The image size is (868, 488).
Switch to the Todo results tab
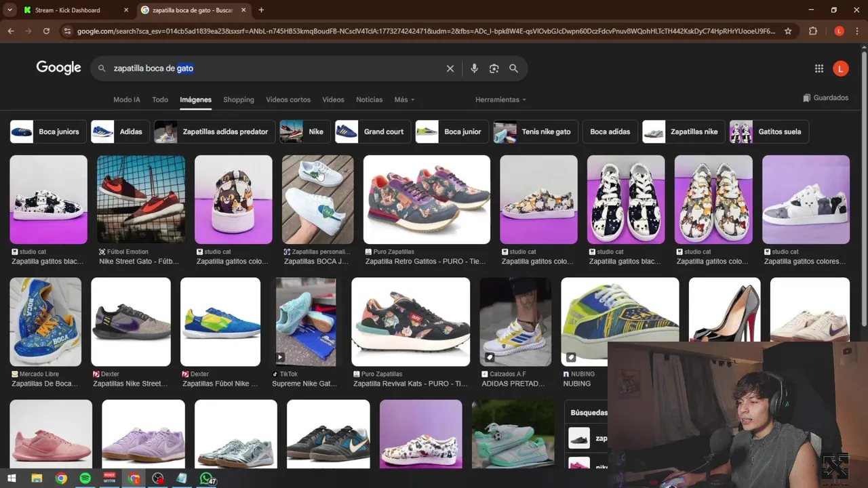160,100
